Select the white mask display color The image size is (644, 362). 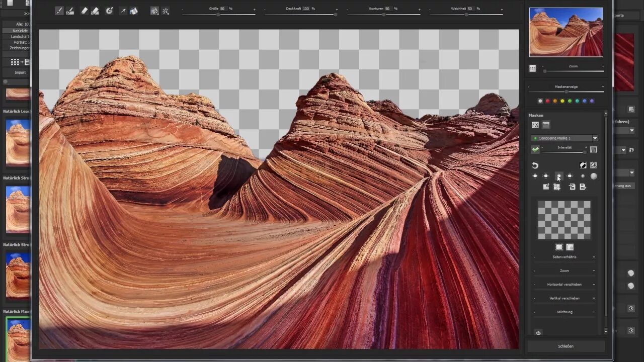click(540, 101)
